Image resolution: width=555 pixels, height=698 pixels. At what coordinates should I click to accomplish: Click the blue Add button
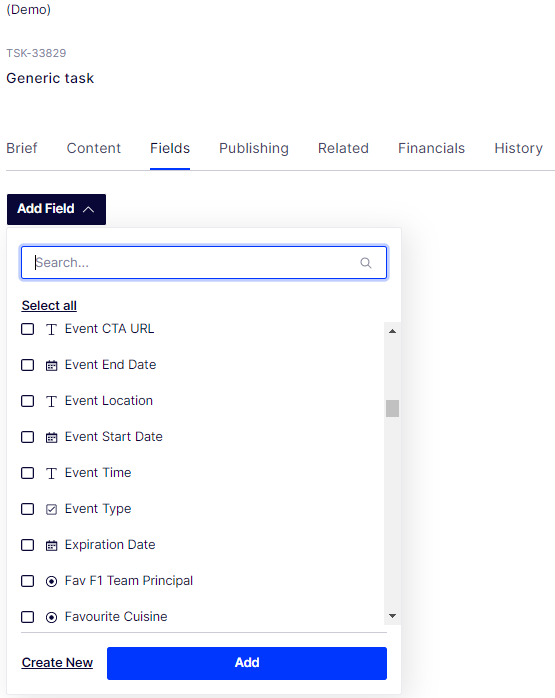pyautogui.click(x=247, y=663)
